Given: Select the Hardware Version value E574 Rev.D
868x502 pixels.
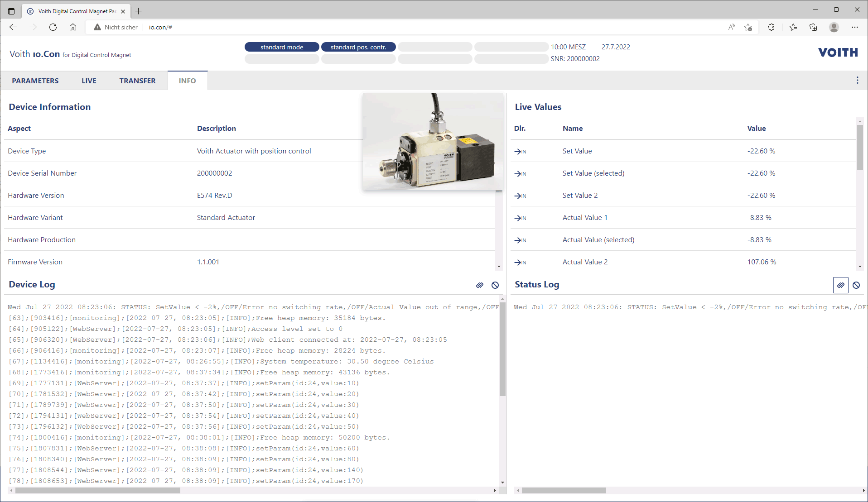Looking at the screenshot, I should coord(214,196).
